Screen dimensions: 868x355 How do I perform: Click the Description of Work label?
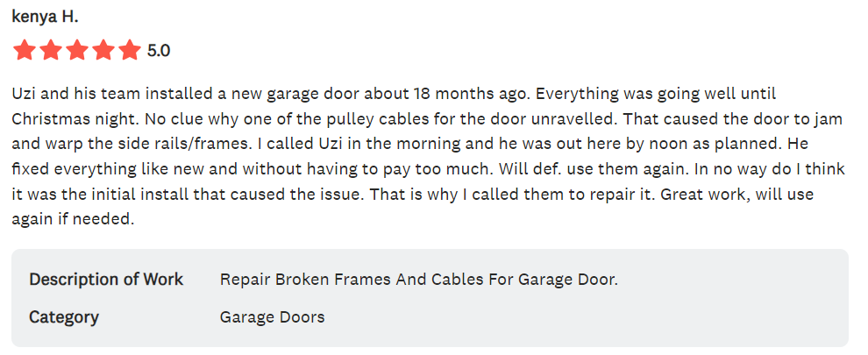106,280
